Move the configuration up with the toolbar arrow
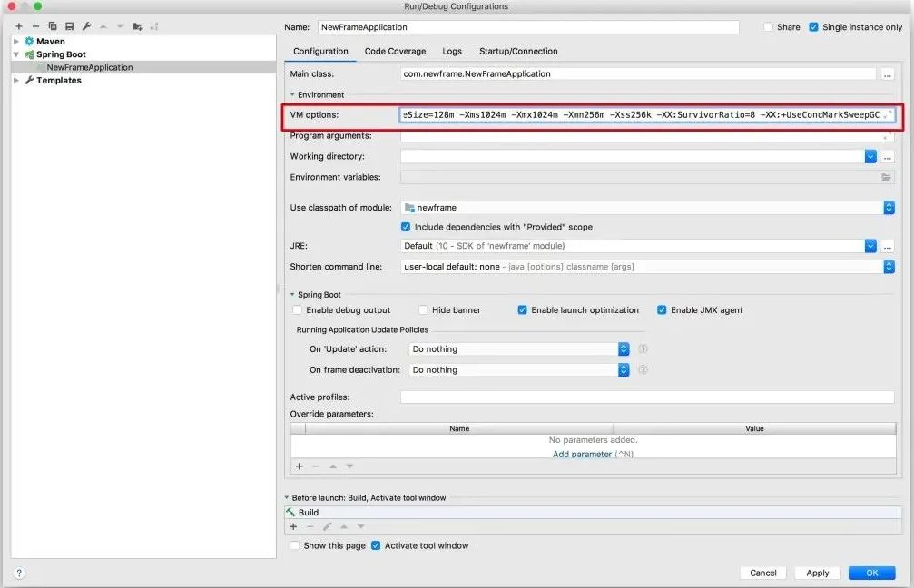The width and height of the screenshot is (914, 588). pyautogui.click(x=103, y=26)
